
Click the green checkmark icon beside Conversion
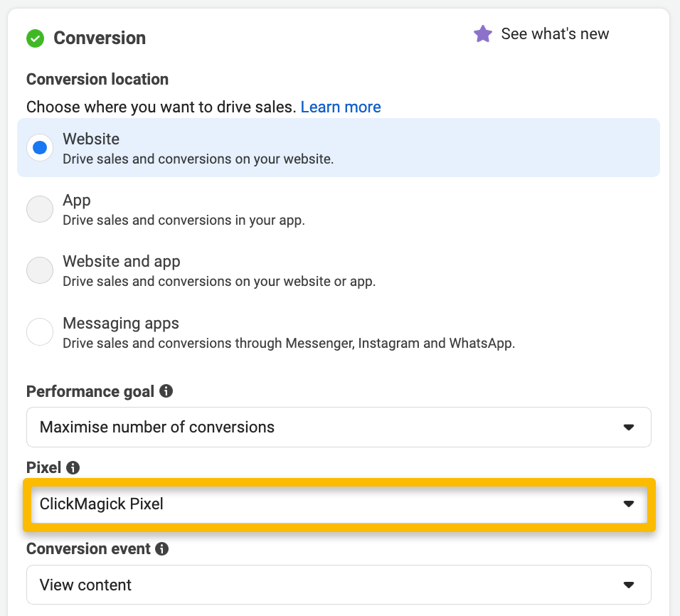[x=35, y=38]
